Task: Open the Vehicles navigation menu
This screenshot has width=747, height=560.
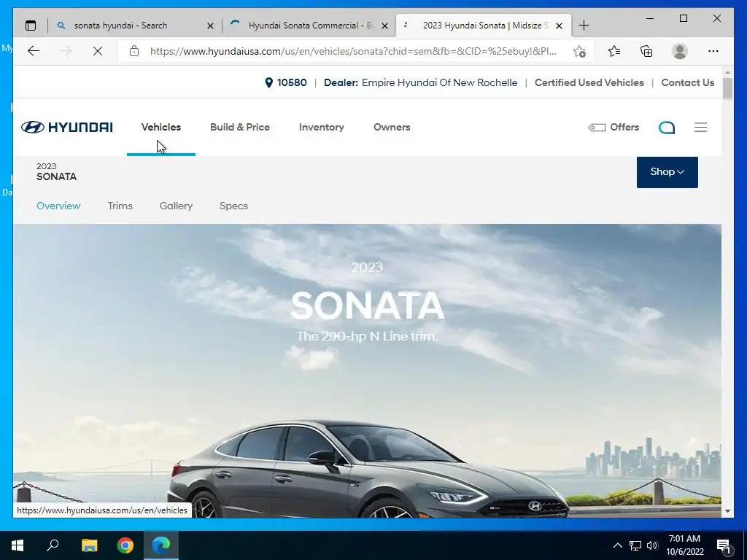Action: tap(161, 127)
